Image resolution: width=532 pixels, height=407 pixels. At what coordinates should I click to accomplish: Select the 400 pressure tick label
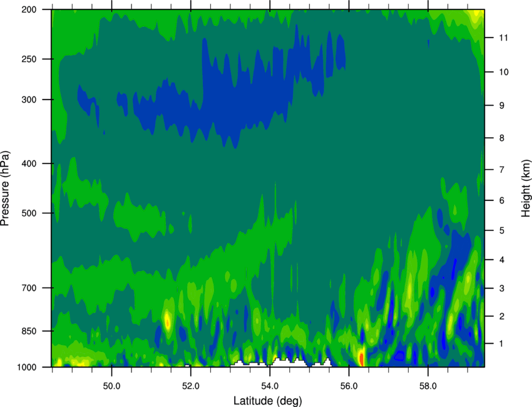point(29,163)
